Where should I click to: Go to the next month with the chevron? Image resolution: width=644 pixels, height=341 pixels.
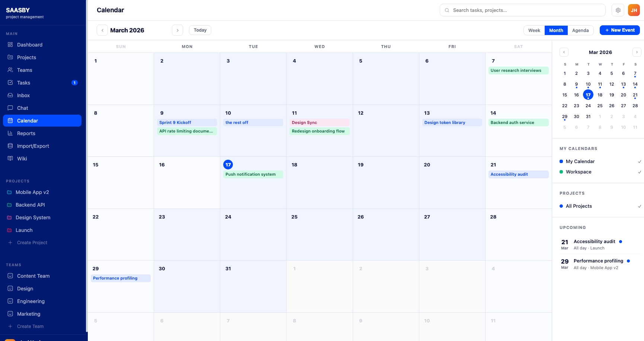click(177, 30)
